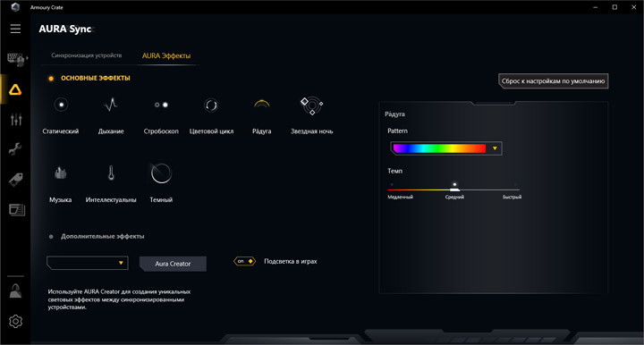644x345 pixels.
Task: Click the 'Средний' tempo label
Action: tap(454, 198)
